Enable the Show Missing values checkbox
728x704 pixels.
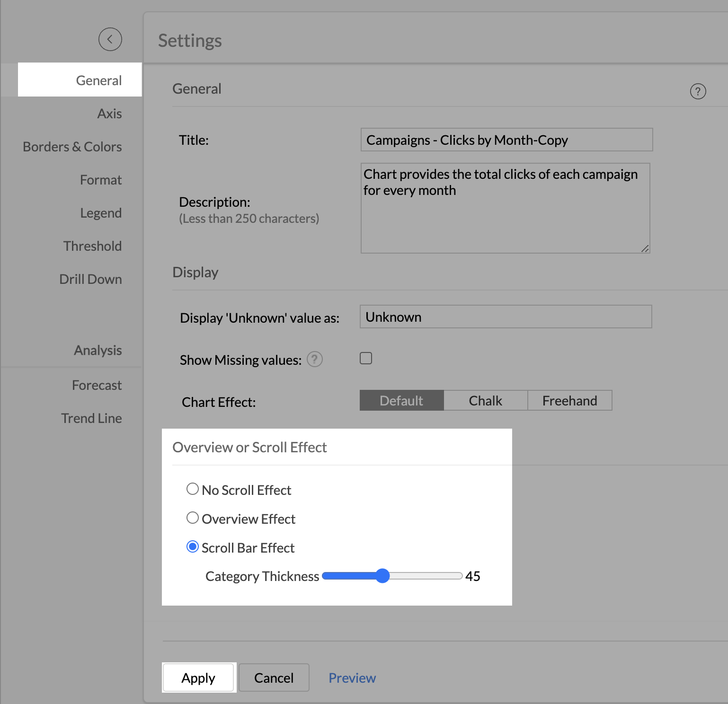coord(365,358)
